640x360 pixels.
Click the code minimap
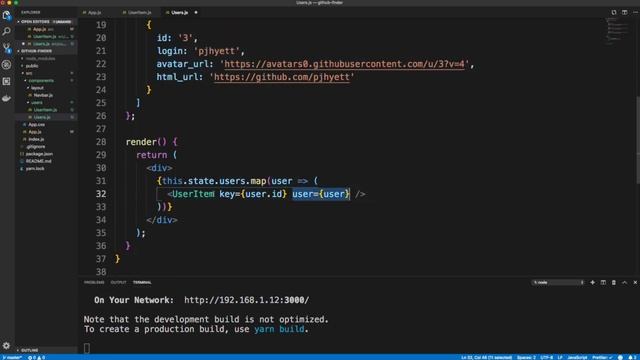[618, 31]
